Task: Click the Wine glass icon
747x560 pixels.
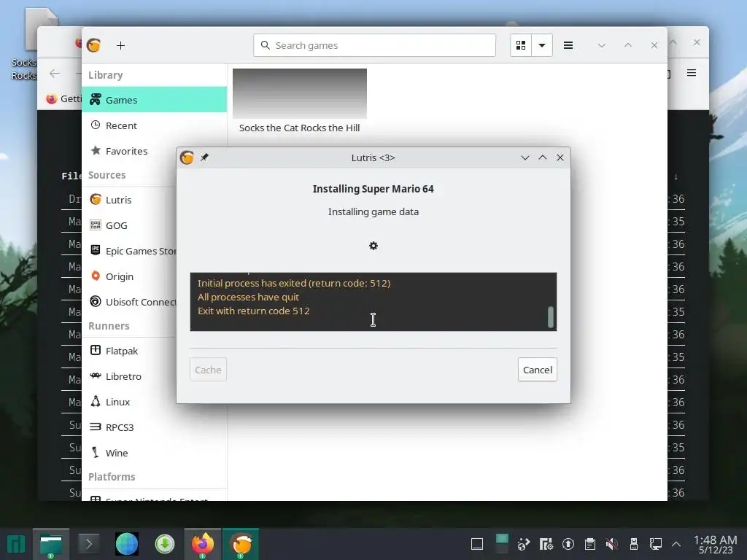Action: click(96, 452)
